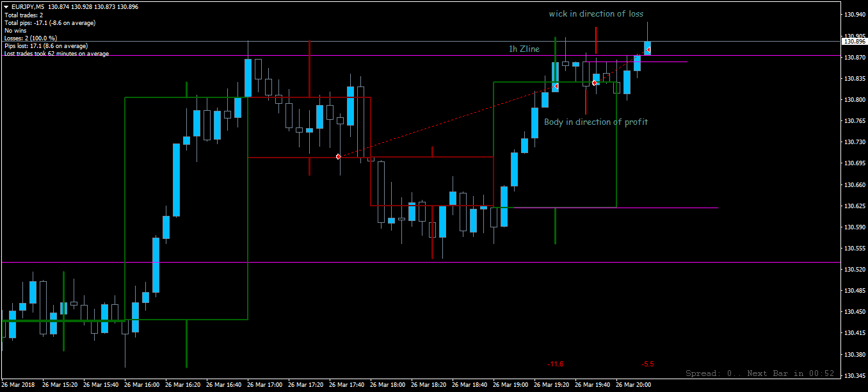Click the 130.345 price scale label
This screenshot has width=868, height=392.
click(854, 375)
